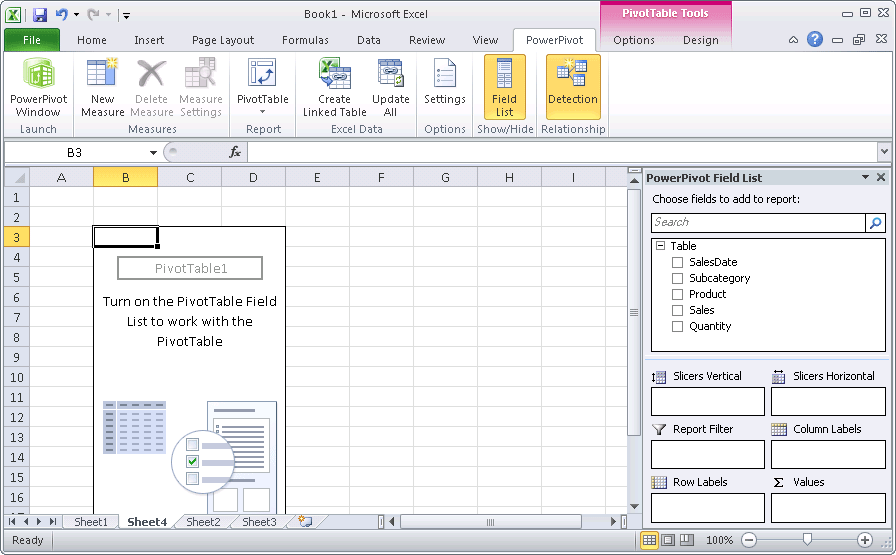Viewport: 896px width, 555px height.
Task: Open the Data tab
Action: tap(369, 40)
